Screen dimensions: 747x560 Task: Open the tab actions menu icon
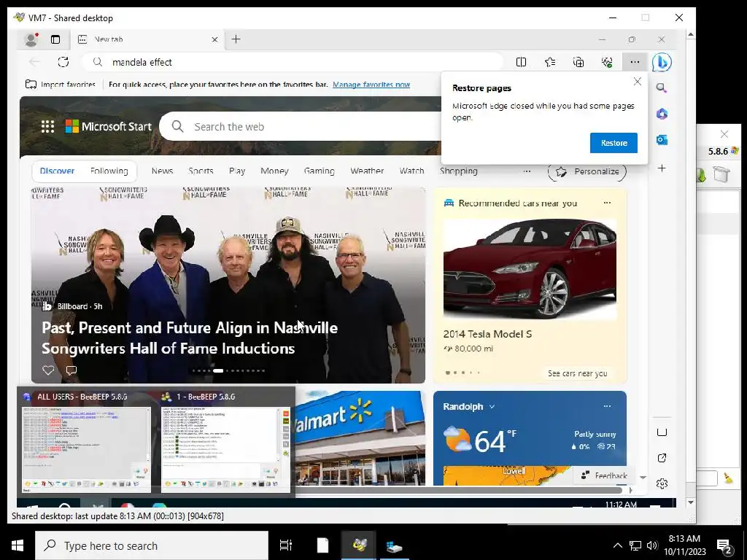click(x=55, y=39)
